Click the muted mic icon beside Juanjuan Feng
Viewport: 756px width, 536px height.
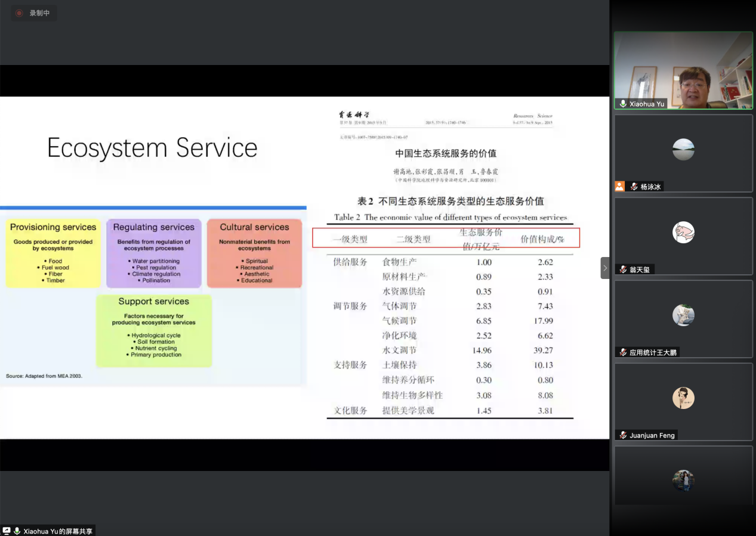tap(623, 435)
